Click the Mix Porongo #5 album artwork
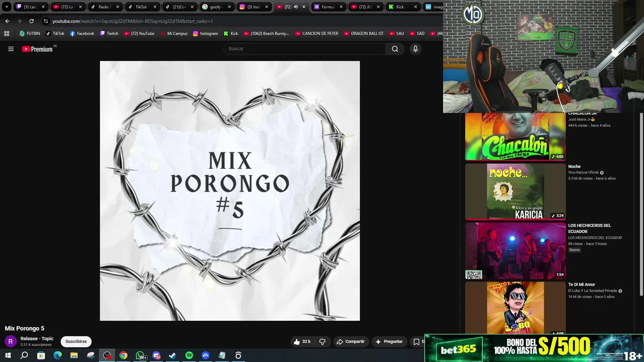This screenshot has width=644, height=362. click(x=230, y=191)
